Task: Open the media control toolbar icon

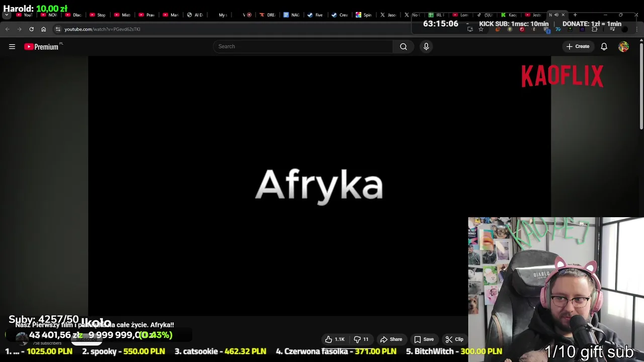Action: click(x=612, y=29)
